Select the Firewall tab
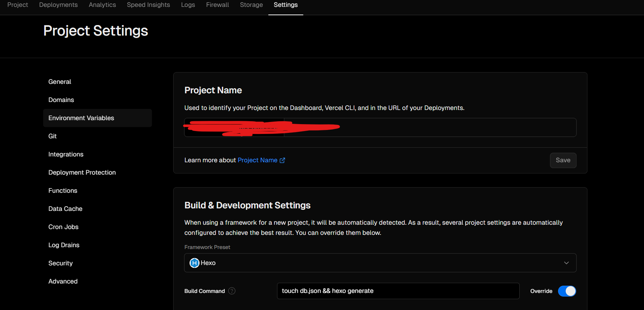Image resolution: width=644 pixels, height=310 pixels. pyautogui.click(x=218, y=5)
